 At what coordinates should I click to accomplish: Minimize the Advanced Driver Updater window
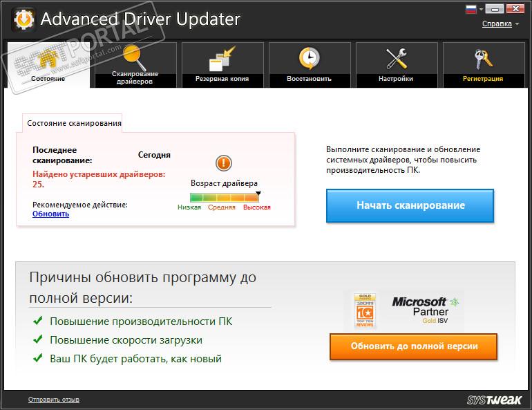[x=494, y=9]
